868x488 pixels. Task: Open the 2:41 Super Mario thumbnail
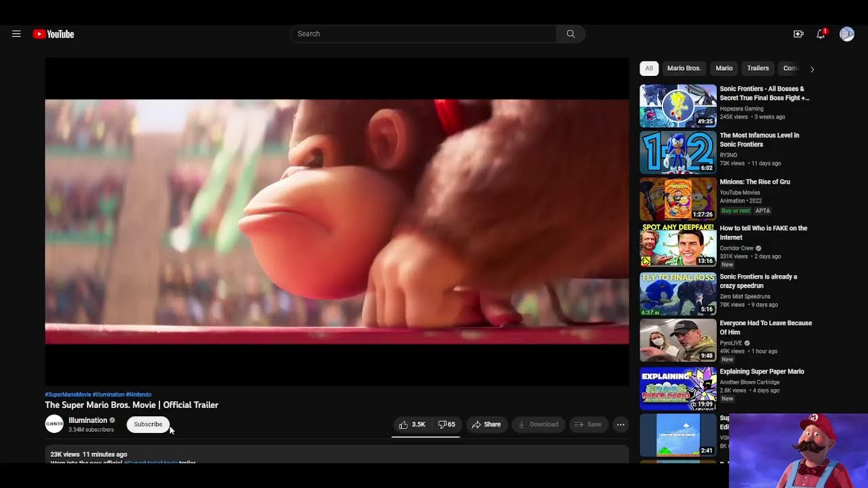tap(678, 436)
